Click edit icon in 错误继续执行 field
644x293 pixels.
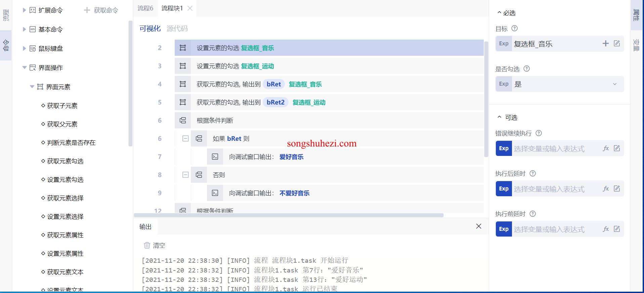[x=617, y=148]
